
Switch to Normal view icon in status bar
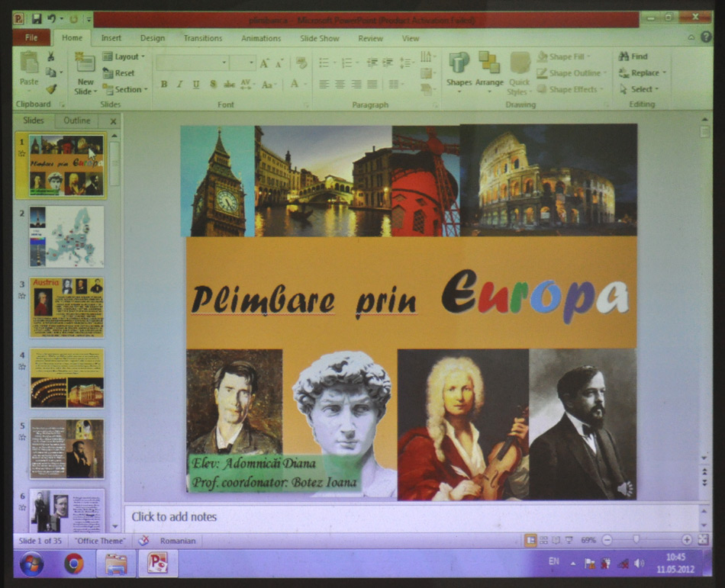tap(531, 540)
